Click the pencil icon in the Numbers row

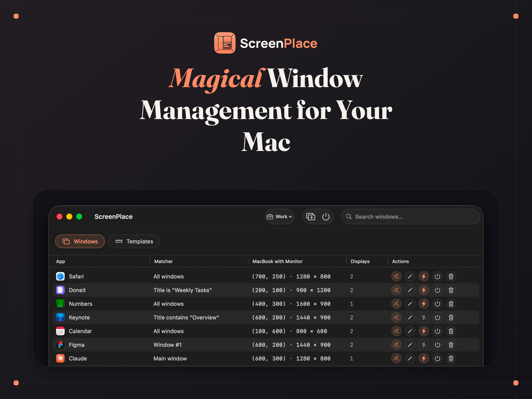point(410,304)
